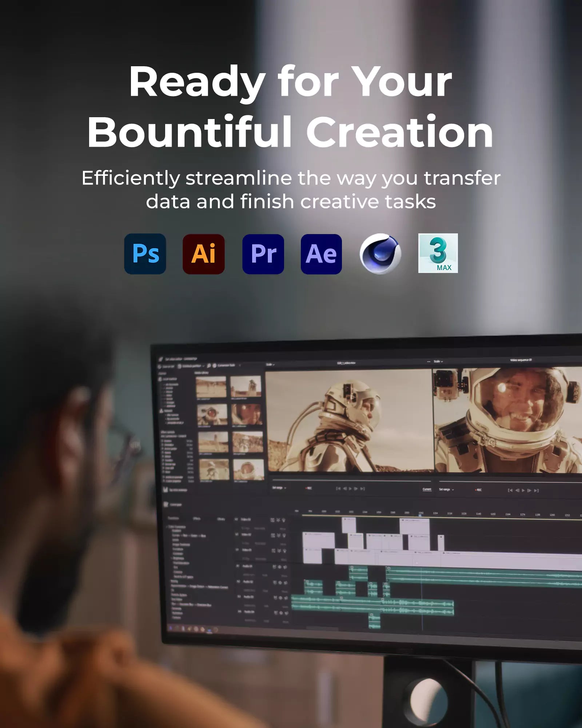Play the Video sequence 01 viewer
Screen dimensions: 582x728
click(523, 490)
